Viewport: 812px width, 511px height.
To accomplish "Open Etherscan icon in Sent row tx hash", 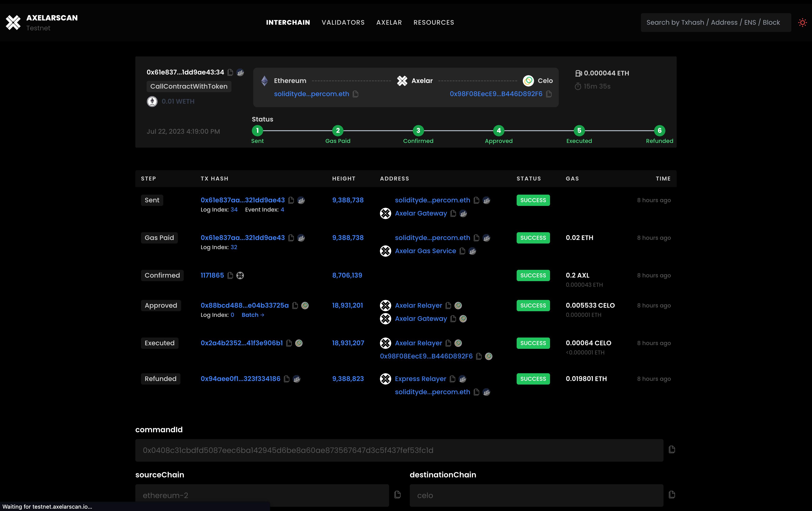I will click(301, 200).
